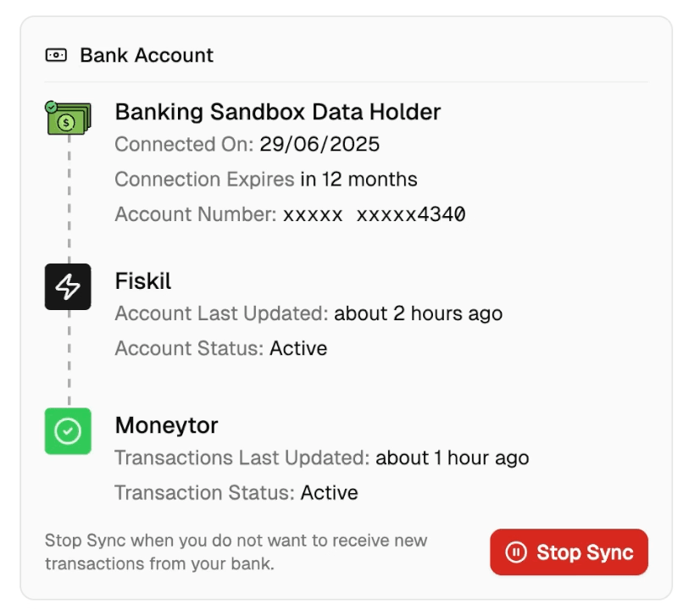Click the pause icon in Stop Sync
Viewport: 700px width, 610px height.
point(515,552)
